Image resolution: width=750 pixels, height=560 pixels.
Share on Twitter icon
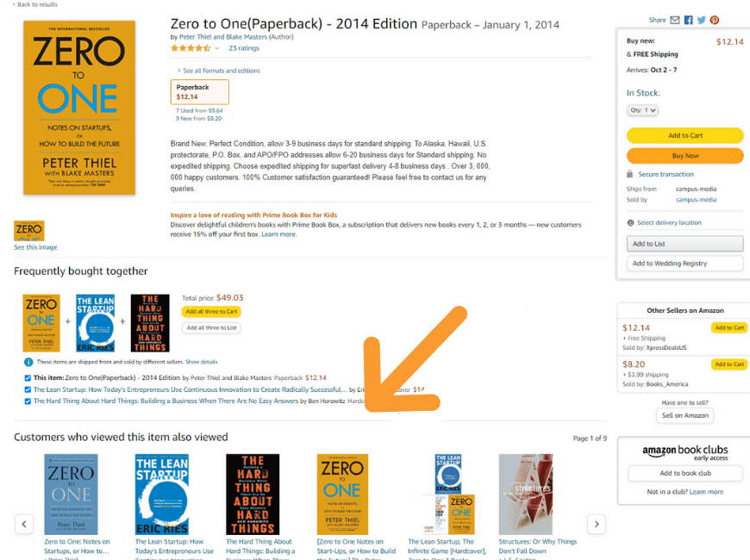(701, 20)
